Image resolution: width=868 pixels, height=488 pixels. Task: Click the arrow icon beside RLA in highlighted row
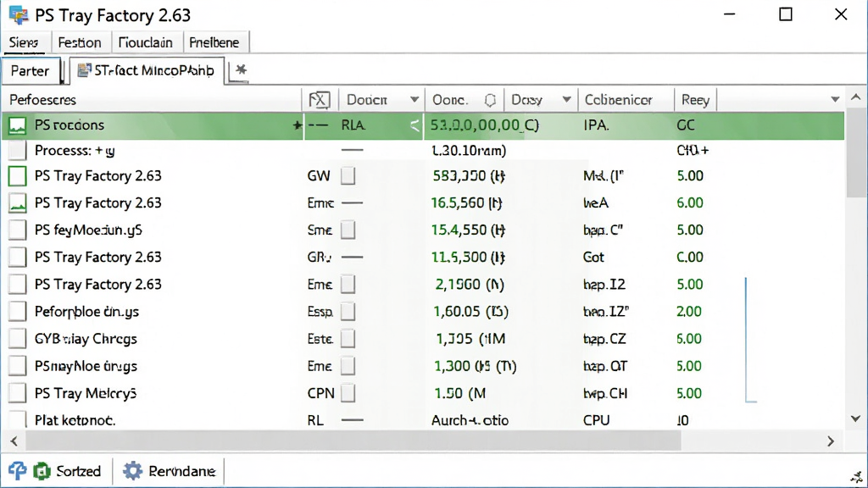pyautogui.click(x=415, y=125)
